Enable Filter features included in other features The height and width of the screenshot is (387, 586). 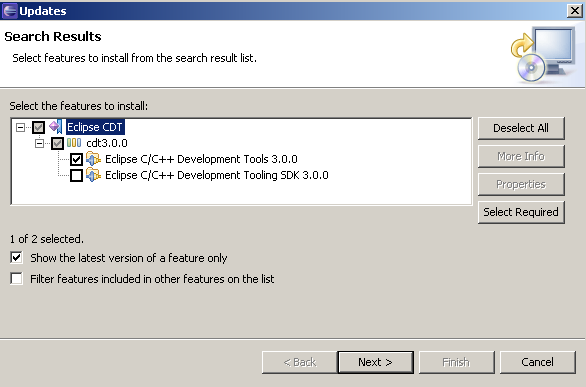[x=16, y=278]
